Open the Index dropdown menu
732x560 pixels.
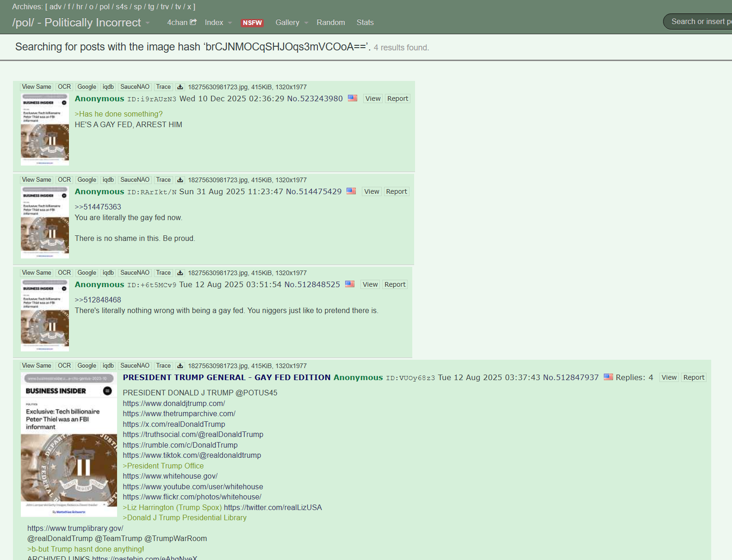[x=218, y=22]
